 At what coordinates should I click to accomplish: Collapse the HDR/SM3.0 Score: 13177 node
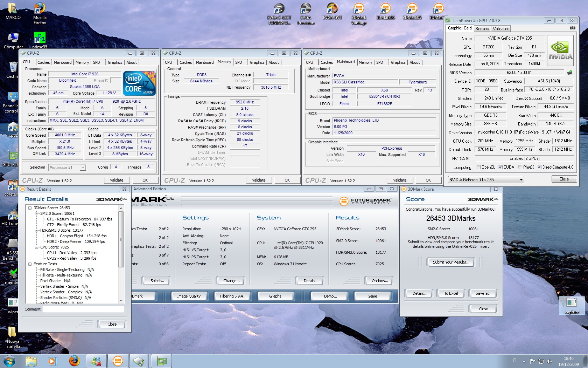tap(36, 230)
